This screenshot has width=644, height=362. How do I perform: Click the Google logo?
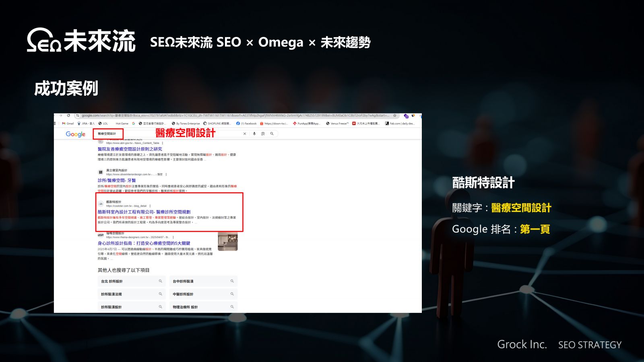tap(76, 134)
